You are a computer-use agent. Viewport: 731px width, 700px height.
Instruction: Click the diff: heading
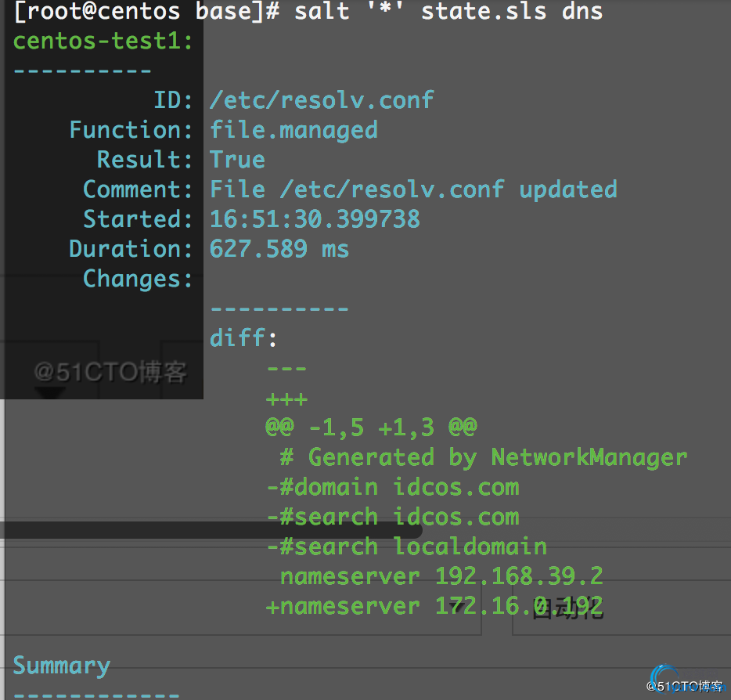(x=243, y=337)
